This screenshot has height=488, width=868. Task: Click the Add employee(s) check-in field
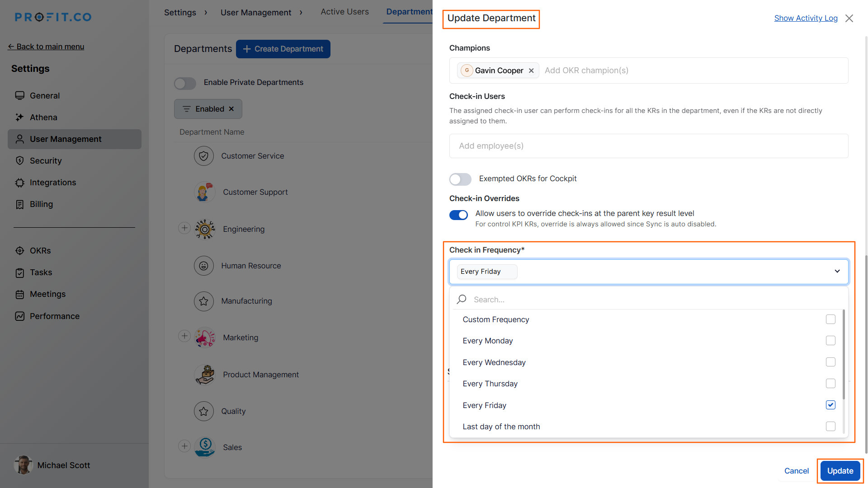(x=649, y=146)
